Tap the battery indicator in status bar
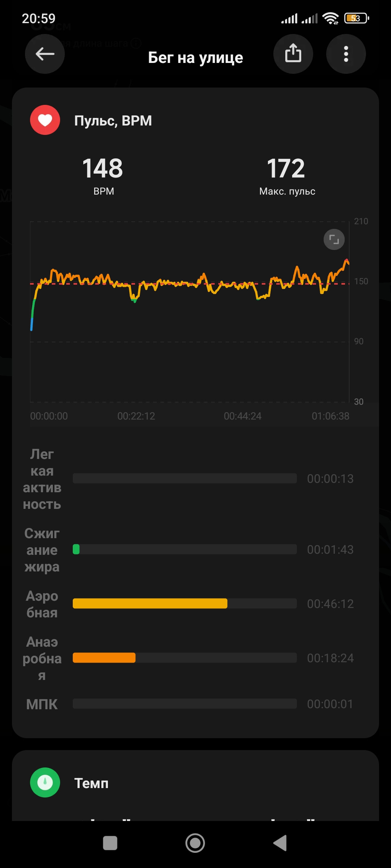The image size is (391, 868). pyautogui.click(x=357, y=18)
